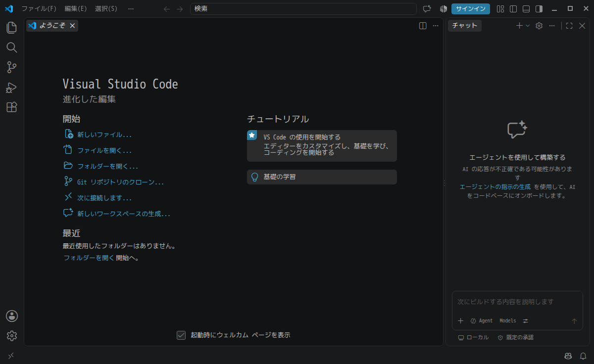Open the Explorer view in activity bar
594x364 pixels.
point(12,27)
